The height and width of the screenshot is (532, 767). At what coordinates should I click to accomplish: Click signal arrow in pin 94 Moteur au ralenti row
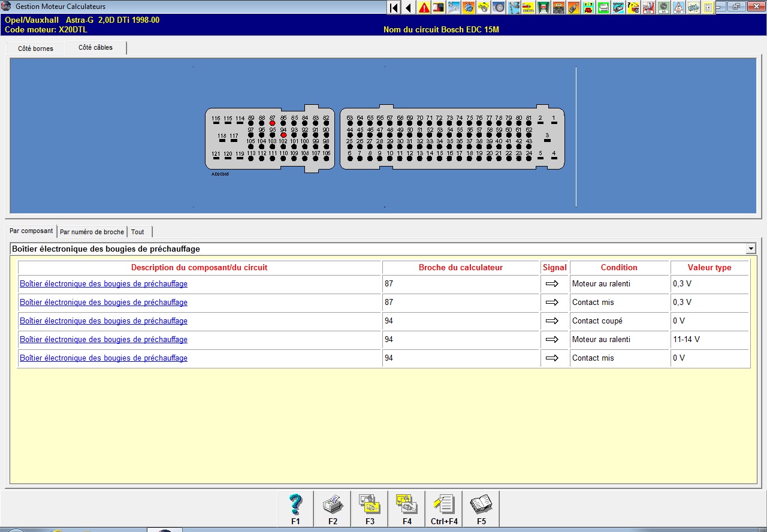pyautogui.click(x=552, y=340)
